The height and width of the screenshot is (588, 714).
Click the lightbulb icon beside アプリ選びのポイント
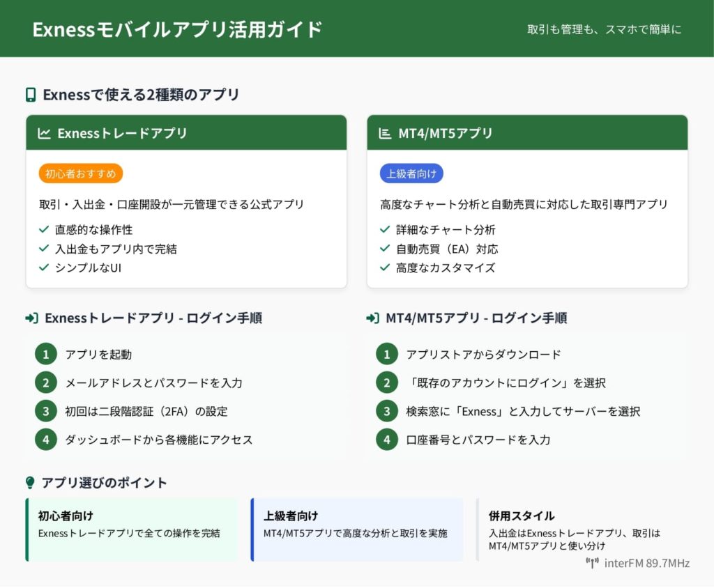(30, 482)
